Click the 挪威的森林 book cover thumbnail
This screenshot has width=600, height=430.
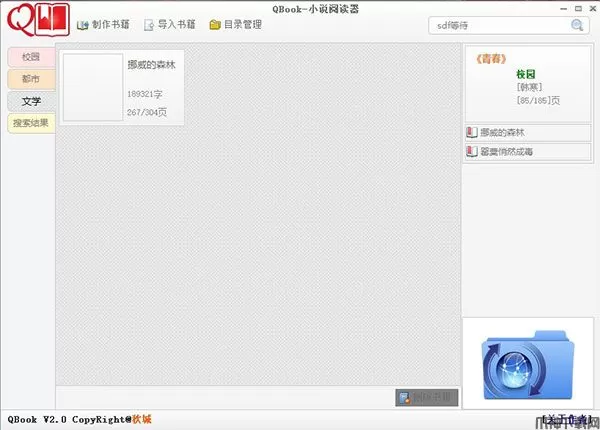point(93,87)
